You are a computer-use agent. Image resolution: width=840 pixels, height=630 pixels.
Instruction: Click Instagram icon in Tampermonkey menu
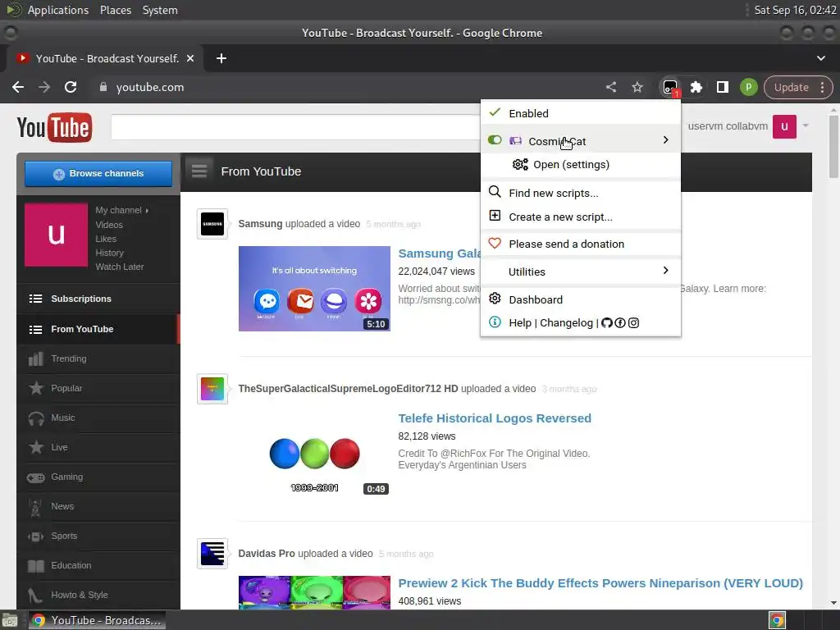point(633,323)
